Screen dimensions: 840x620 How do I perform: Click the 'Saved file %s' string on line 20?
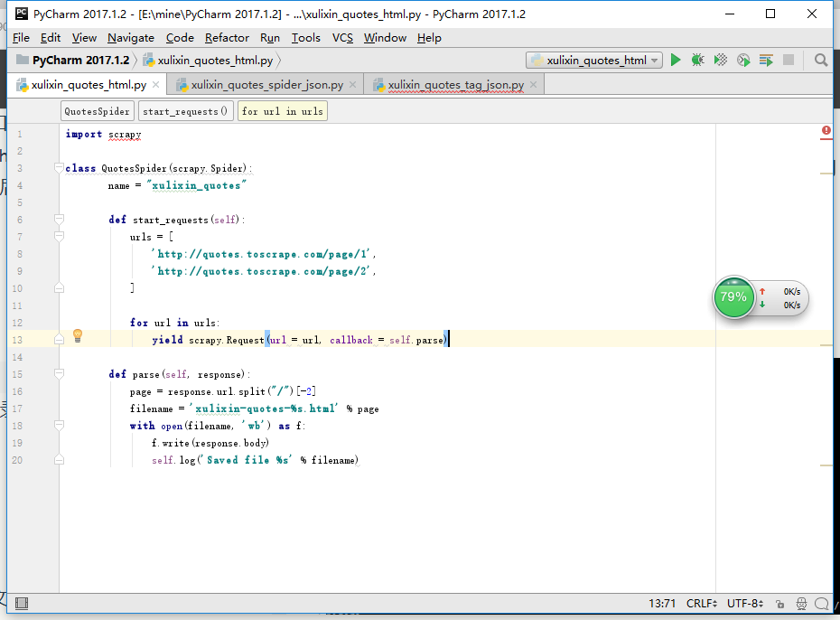[247, 460]
